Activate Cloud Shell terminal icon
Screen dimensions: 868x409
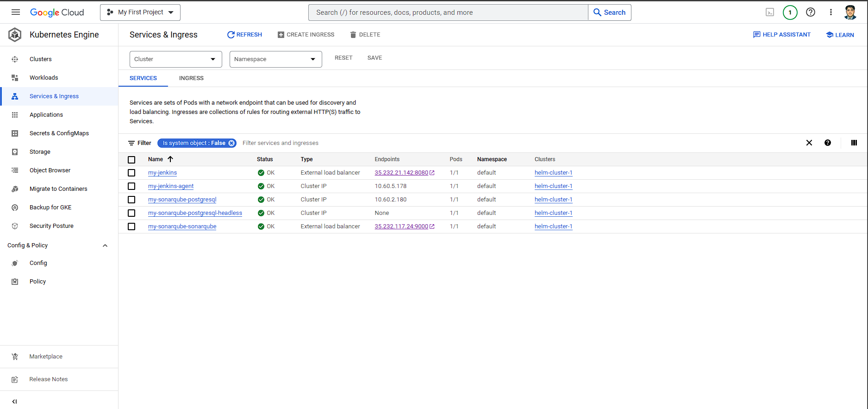[770, 13]
